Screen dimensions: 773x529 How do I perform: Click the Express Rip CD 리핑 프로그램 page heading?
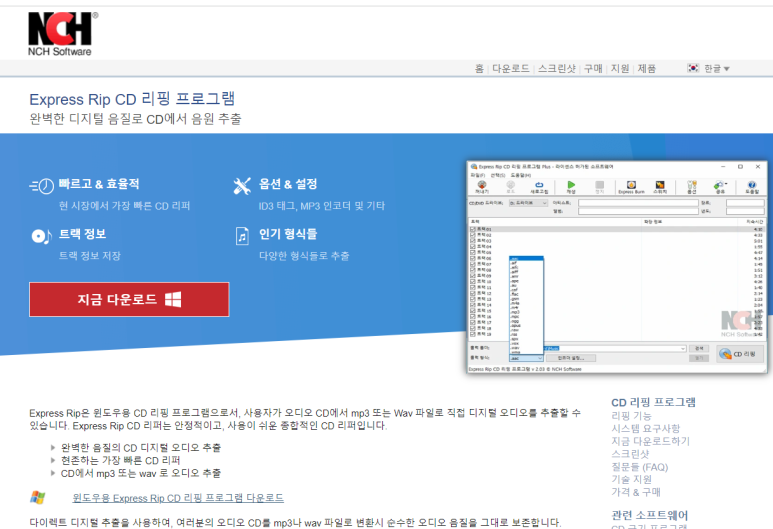[132, 99]
